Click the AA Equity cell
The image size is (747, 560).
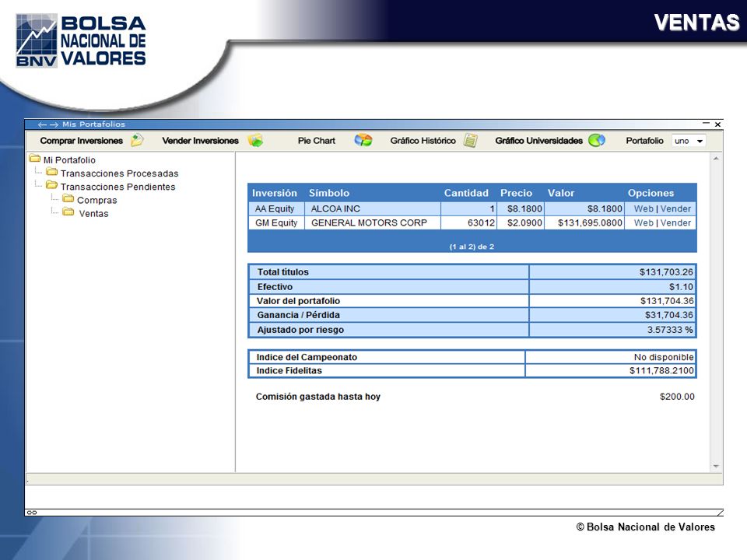click(276, 208)
